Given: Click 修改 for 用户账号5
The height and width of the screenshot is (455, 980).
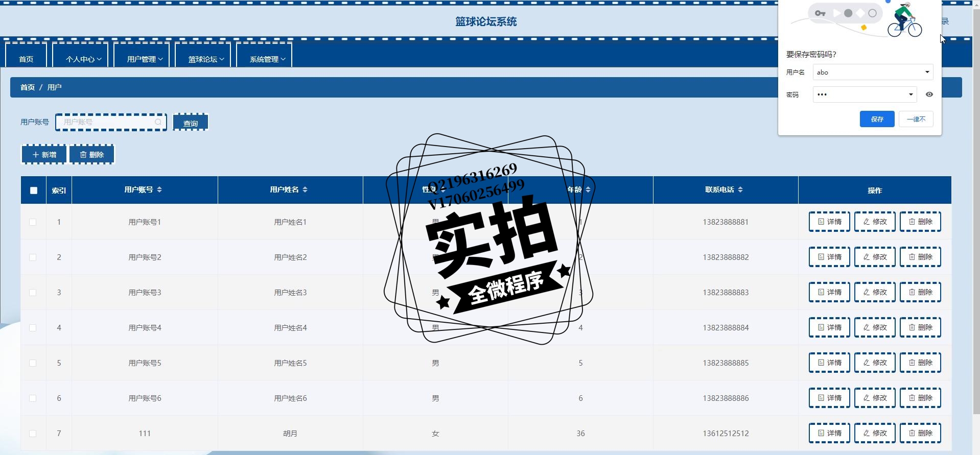Looking at the screenshot, I should [875, 363].
